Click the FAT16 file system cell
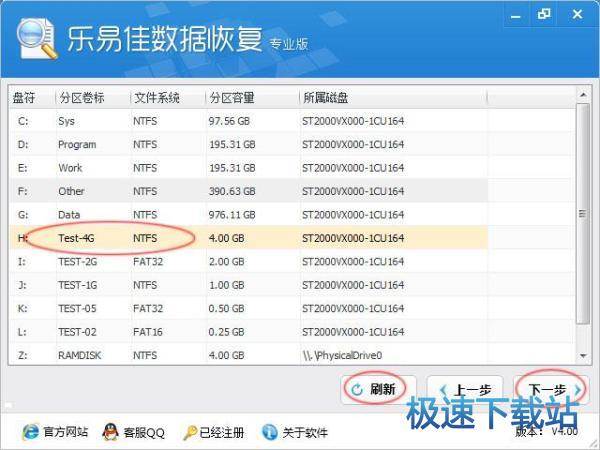Viewport: 600px width, 450px height. (x=148, y=332)
